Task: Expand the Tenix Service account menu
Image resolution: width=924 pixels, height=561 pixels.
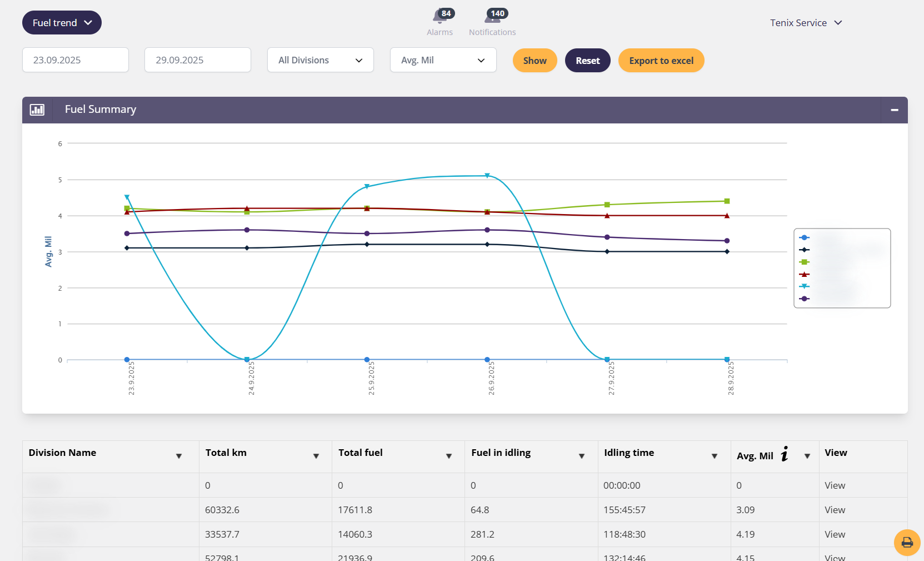Action: 806,23
